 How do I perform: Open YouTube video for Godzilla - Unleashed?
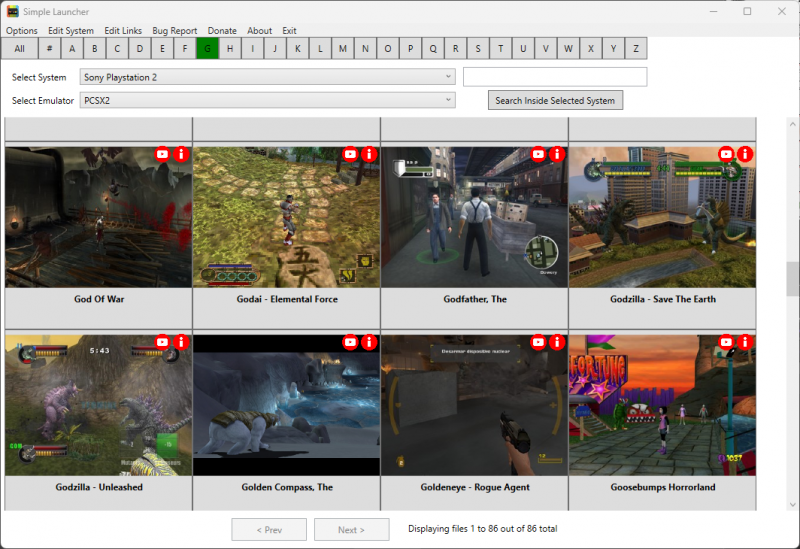(162, 342)
